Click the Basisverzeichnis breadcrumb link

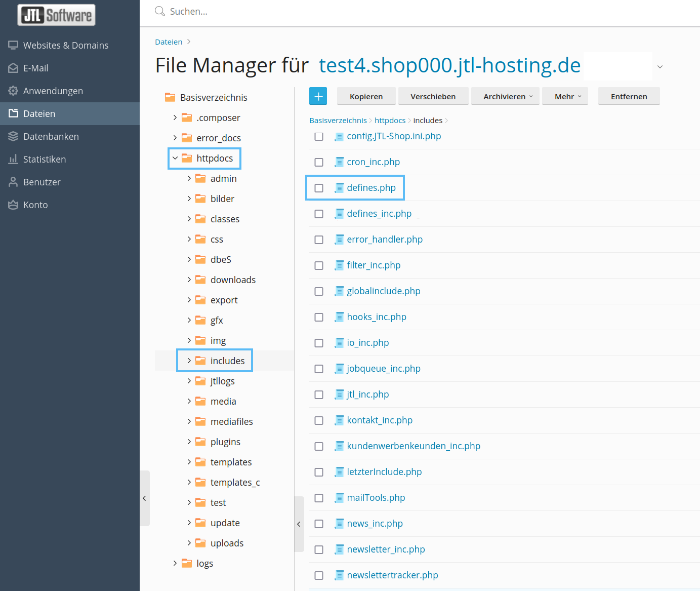(338, 121)
